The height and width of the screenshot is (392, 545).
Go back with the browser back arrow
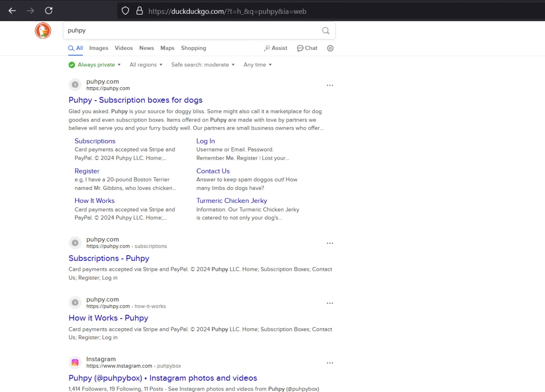(x=12, y=11)
